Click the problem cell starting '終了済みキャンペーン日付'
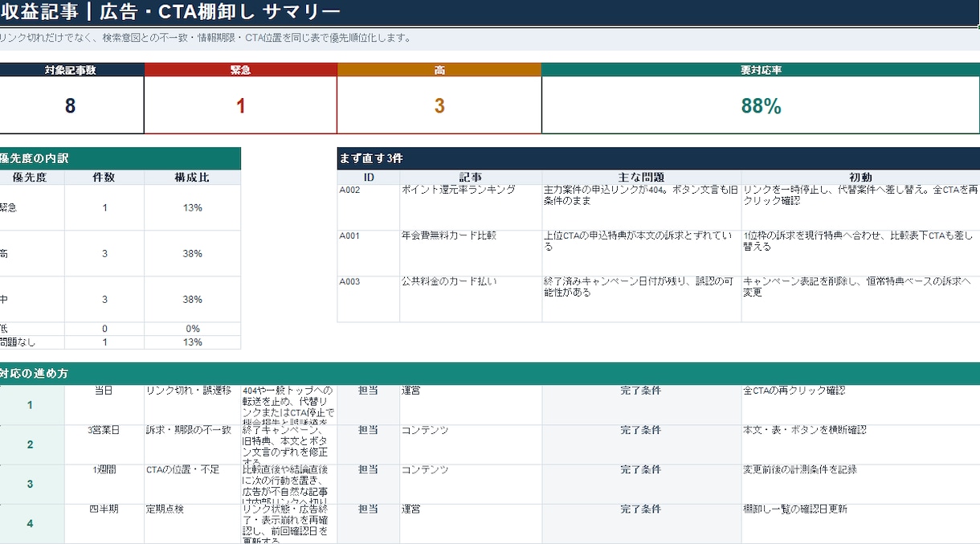Viewport: 980px width, 544px height. 642,300
